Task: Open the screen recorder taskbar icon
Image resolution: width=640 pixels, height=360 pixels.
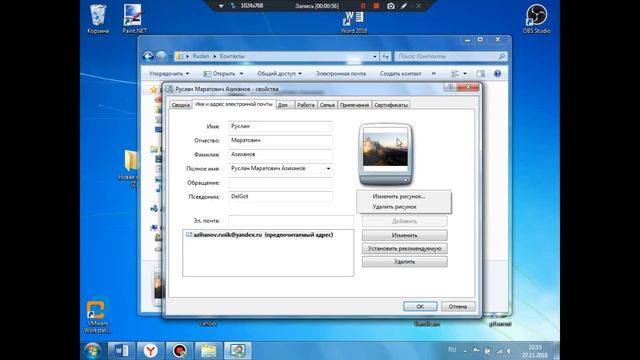Action: pyautogui.click(x=180, y=351)
